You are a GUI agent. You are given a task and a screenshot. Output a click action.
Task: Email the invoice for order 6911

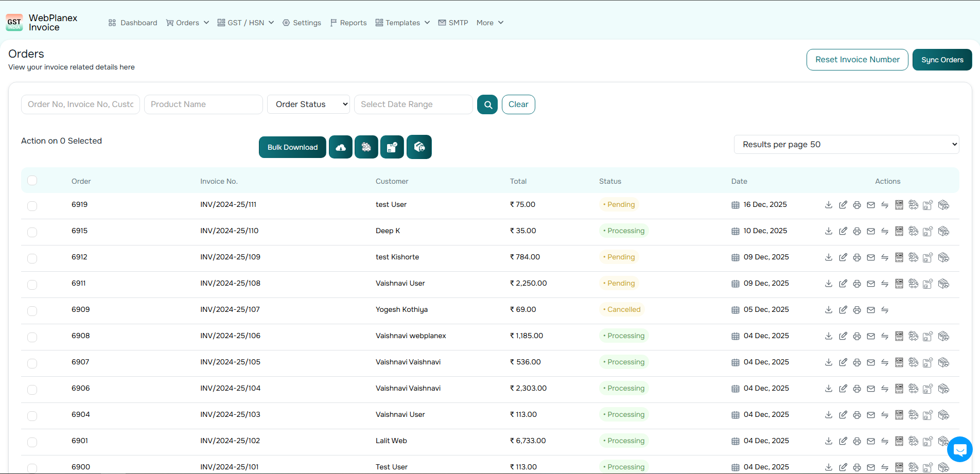(871, 284)
